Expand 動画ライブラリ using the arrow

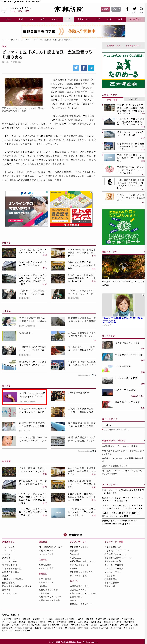pyautogui.click(x=144, y=252)
